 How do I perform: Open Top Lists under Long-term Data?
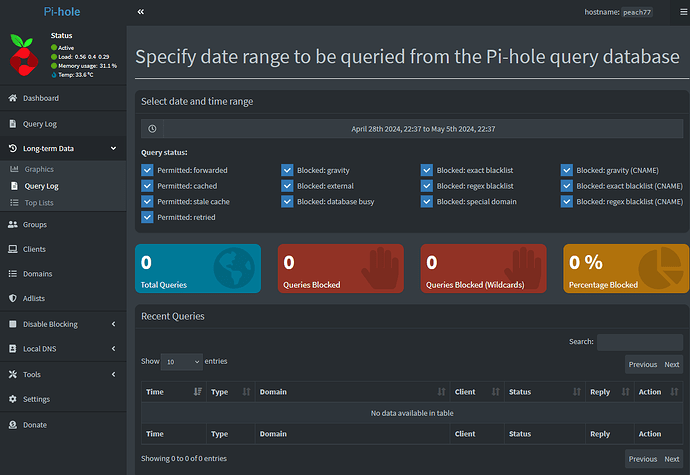tap(39, 203)
